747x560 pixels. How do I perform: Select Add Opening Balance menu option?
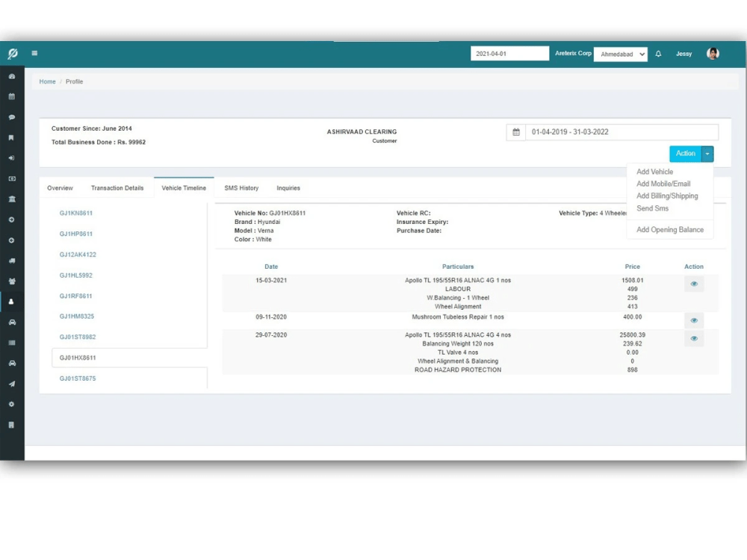click(x=670, y=230)
